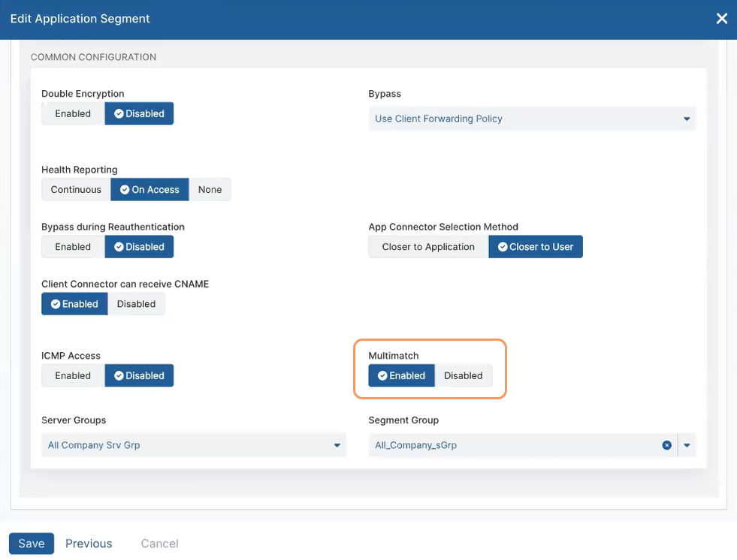Viewport: 737px width, 560px height.
Task: Enable ICMP Access
Action: (73, 376)
